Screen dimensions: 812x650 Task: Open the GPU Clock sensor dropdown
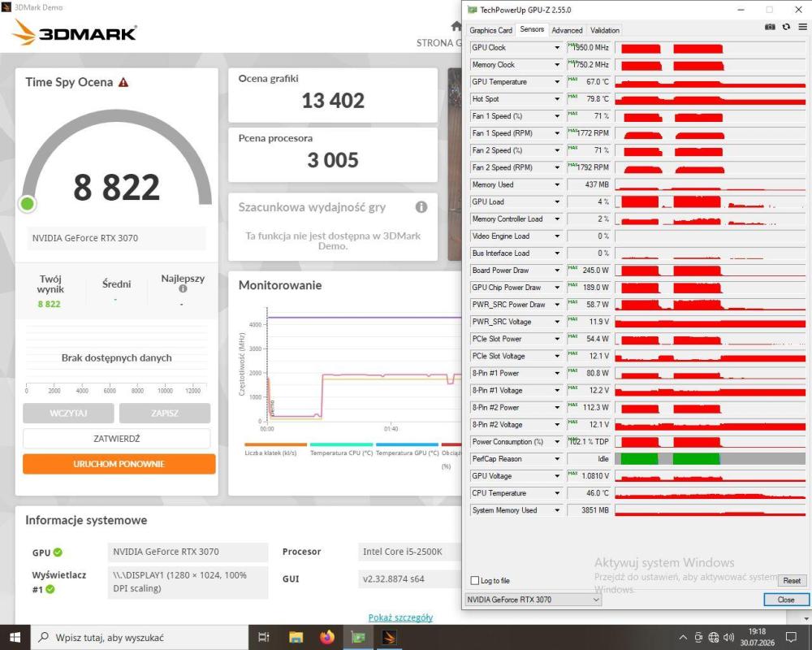click(x=557, y=48)
